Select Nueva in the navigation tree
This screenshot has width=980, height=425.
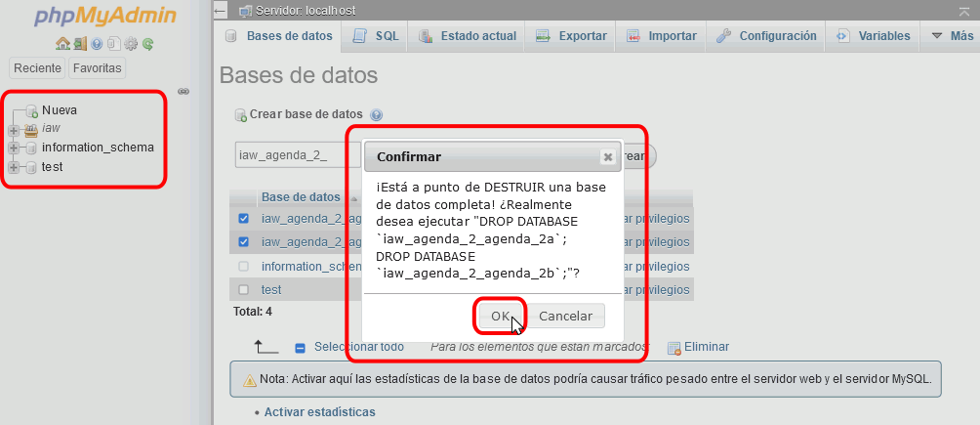60,110
